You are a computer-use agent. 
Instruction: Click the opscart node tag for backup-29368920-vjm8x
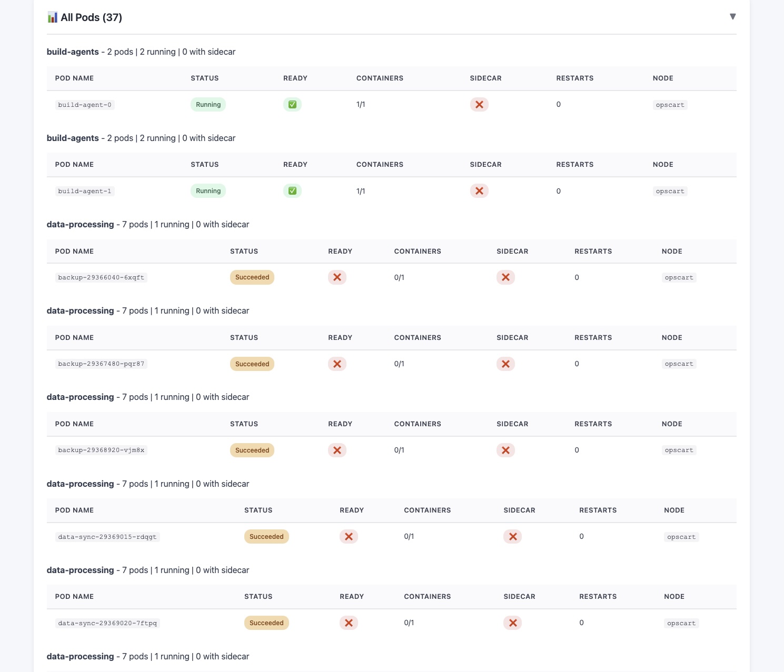(679, 450)
